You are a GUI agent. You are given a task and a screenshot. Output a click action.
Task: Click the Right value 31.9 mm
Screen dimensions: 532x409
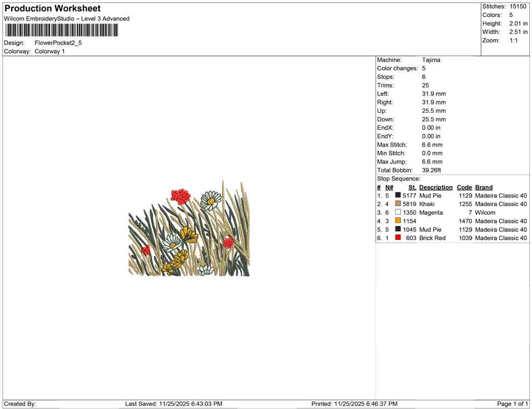click(x=434, y=103)
